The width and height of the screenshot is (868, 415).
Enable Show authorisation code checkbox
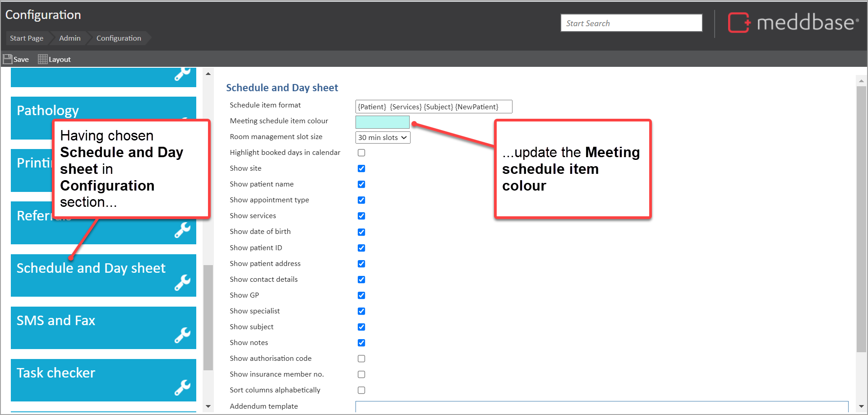tap(361, 359)
